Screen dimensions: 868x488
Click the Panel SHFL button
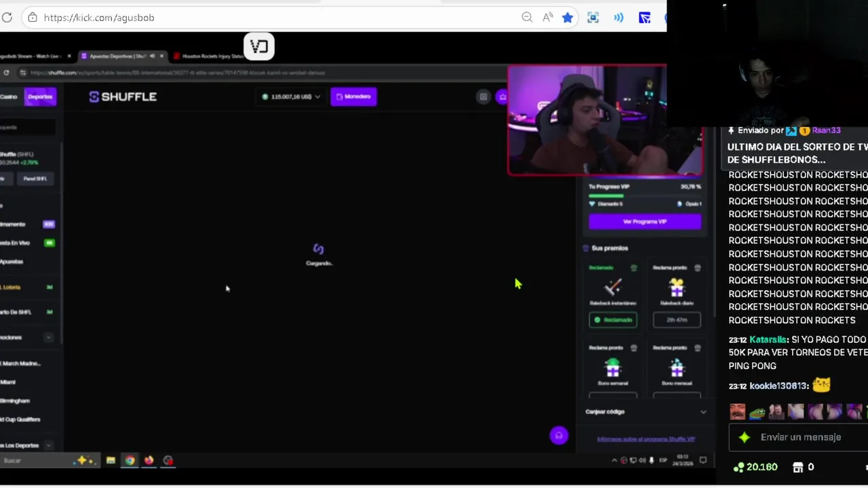click(35, 179)
